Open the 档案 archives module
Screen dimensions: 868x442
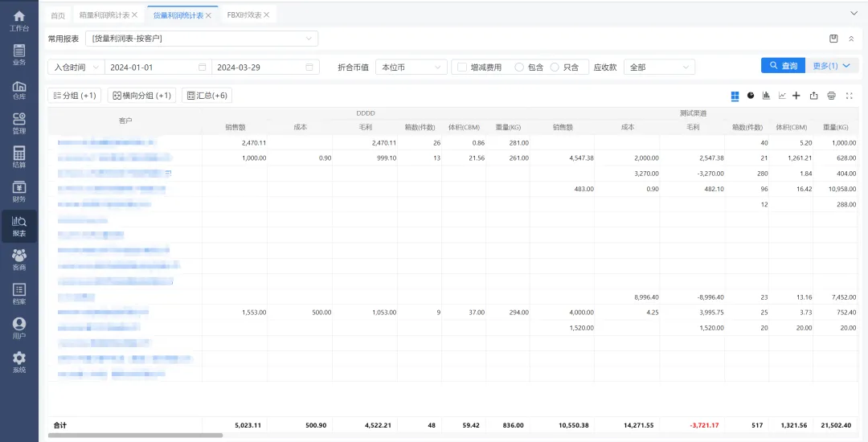click(18, 294)
